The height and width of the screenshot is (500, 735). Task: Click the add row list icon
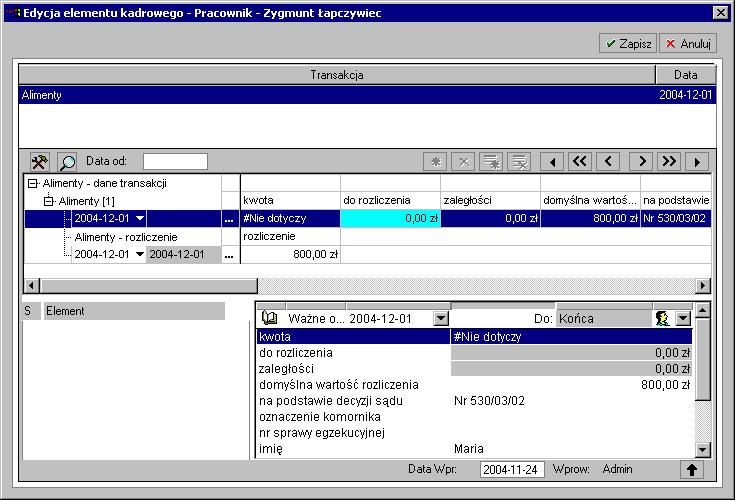pos(491,162)
